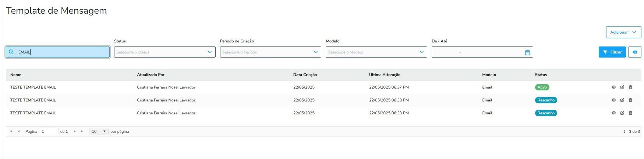This screenshot has width=644, height=159.
Task: Go to the first page arrow
Action: tap(11, 131)
